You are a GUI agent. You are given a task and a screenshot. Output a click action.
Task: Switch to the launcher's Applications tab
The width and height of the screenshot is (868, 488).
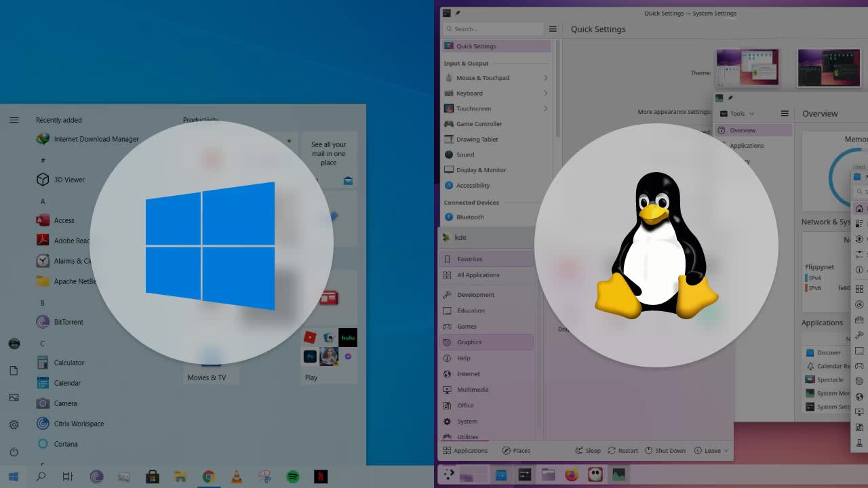coord(465,451)
